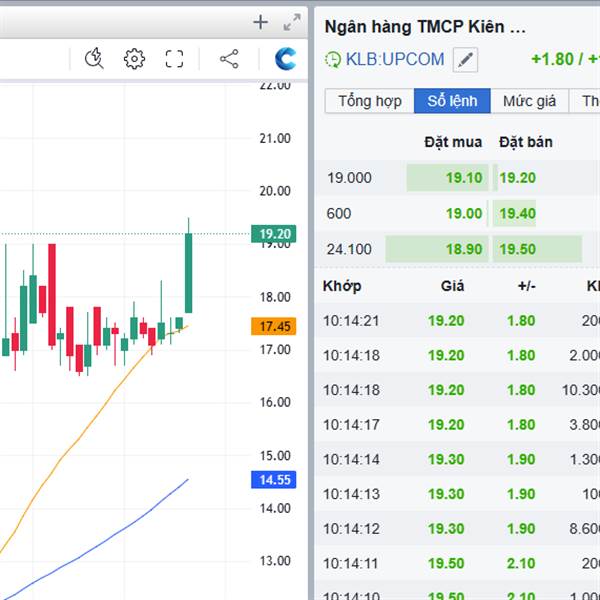Select bid price 19.00

point(464,213)
